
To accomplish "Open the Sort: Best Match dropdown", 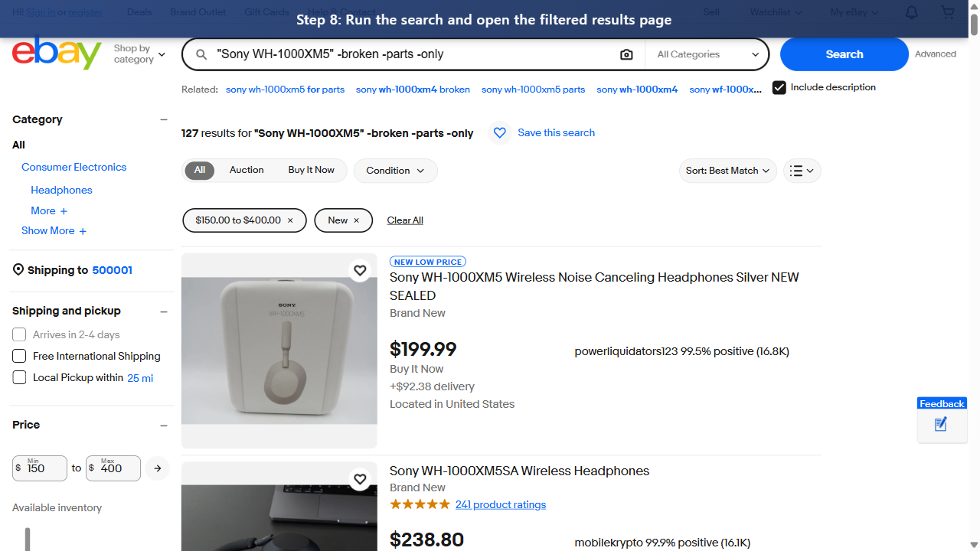I will pyautogui.click(x=727, y=171).
